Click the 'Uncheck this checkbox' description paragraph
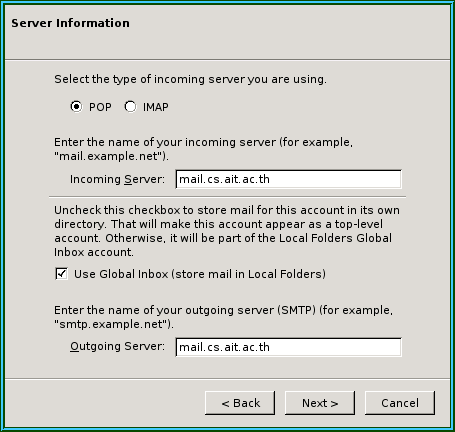The image size is (455, 432). [227, 231]
